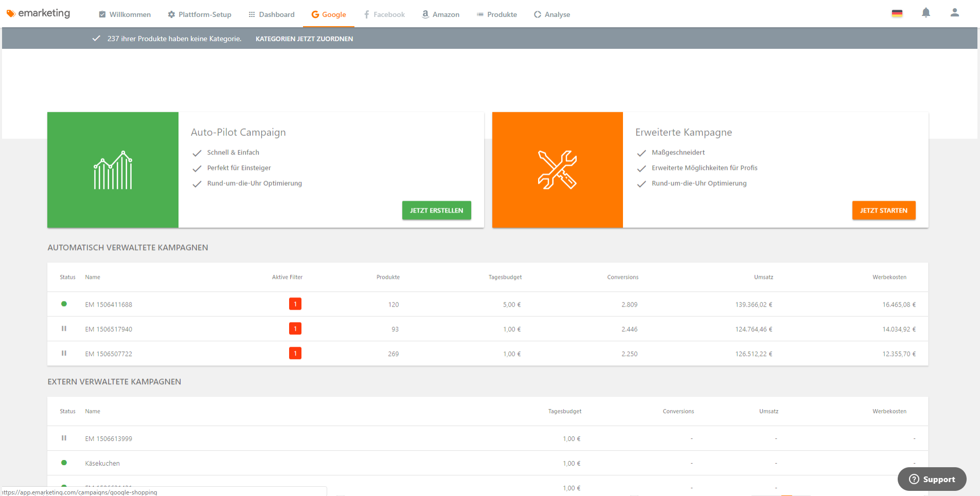Toggle paused status of EM 1506517940
Viewport: 980px width, 496px height.
click(64, 329)
